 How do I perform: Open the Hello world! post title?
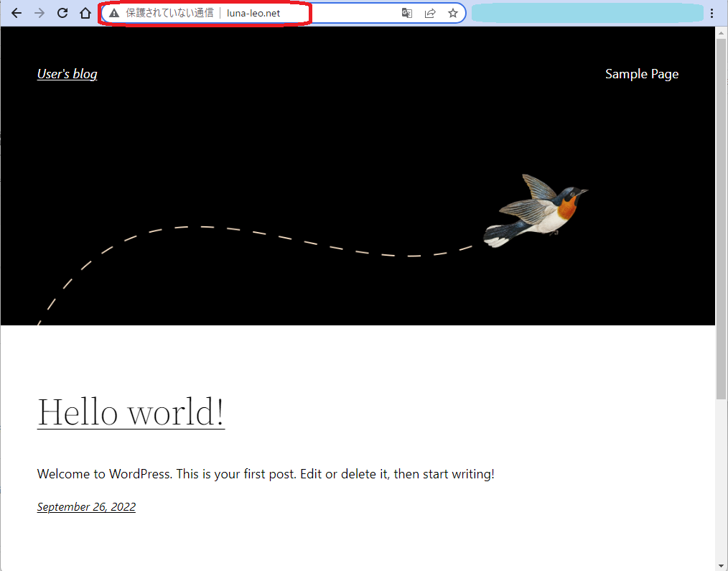(131, 412)
